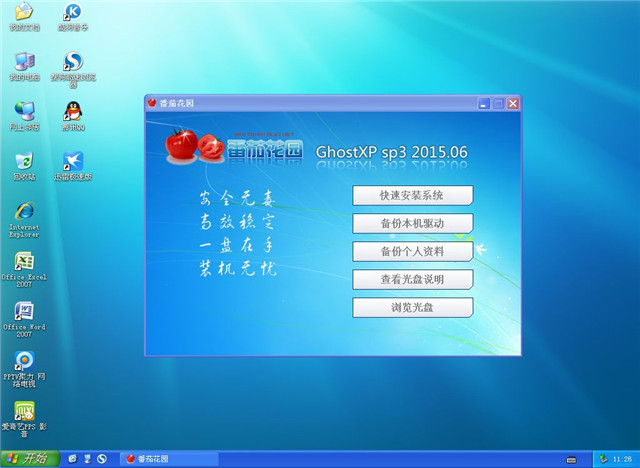Click the 快速安装系统 button

412,195
